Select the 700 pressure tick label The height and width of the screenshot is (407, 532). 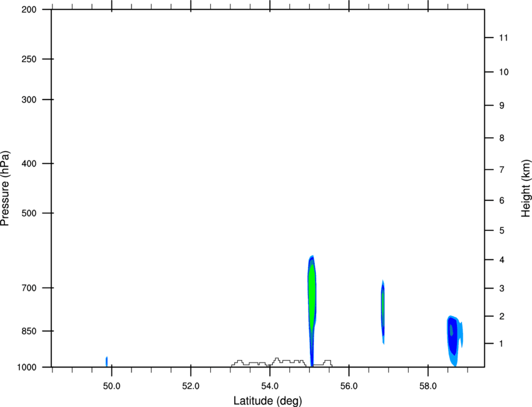pyautogui.click(x=27, y=288)
